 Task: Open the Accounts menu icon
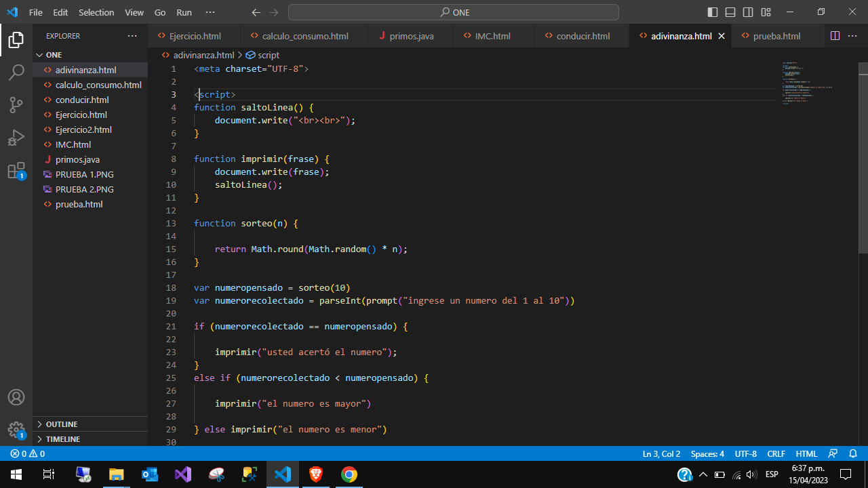(16, 397)
